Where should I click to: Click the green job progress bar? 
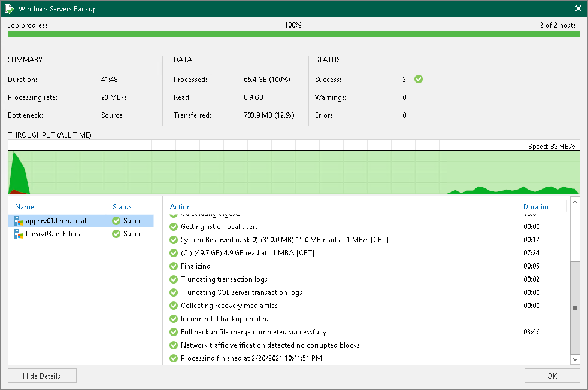[x=293, y=34]
